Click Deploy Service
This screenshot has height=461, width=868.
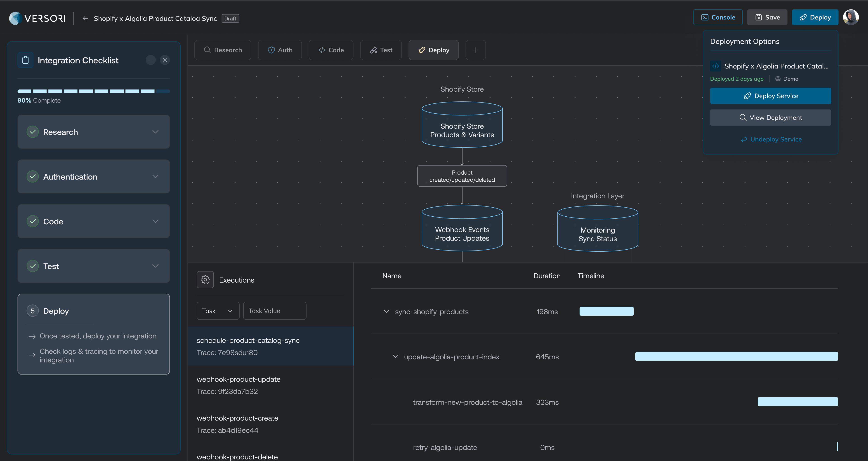tap(770, 96)
